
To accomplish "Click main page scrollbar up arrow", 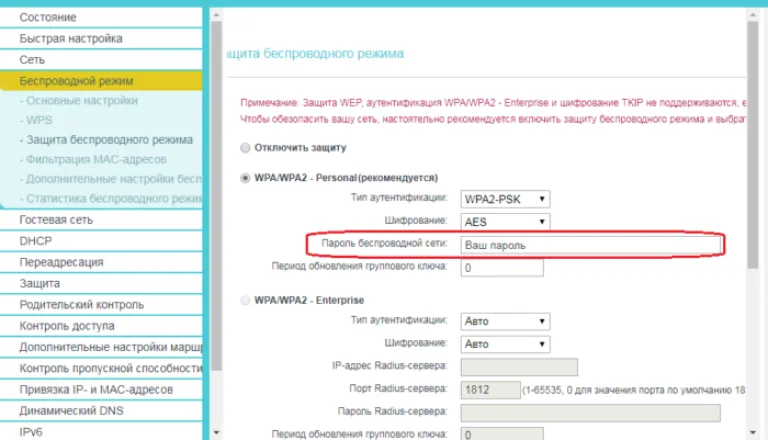I will point(753,15).
